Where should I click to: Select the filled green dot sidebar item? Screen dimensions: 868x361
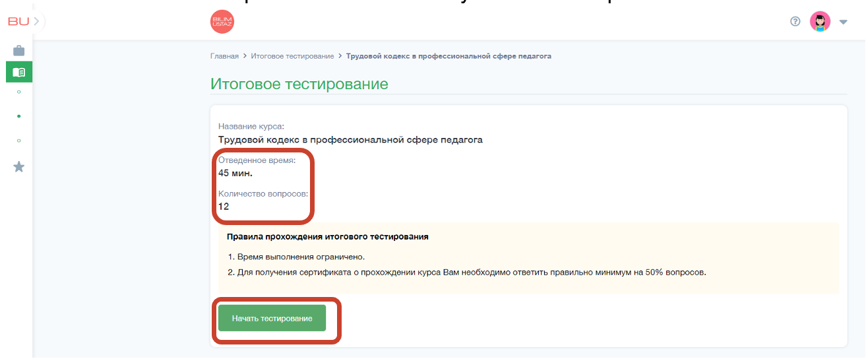[18, 116]
